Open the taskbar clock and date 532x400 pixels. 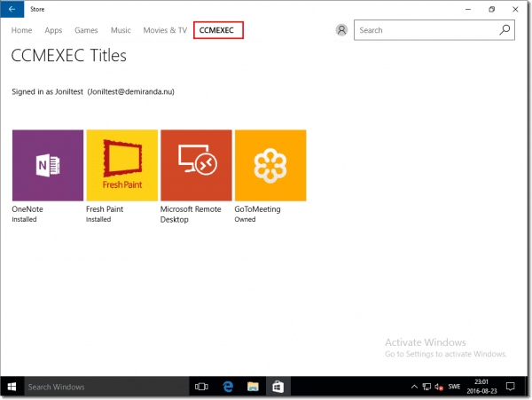(481, 387)
